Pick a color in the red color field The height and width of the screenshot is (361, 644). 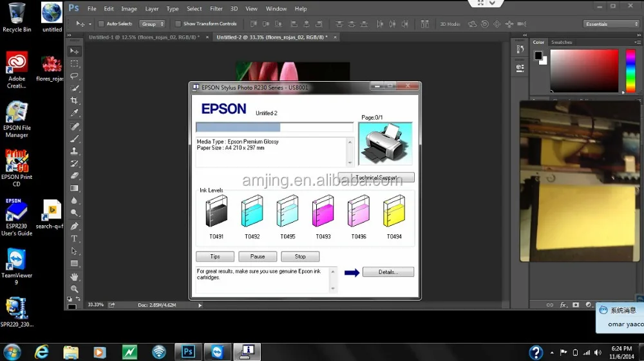pos(584,71)
